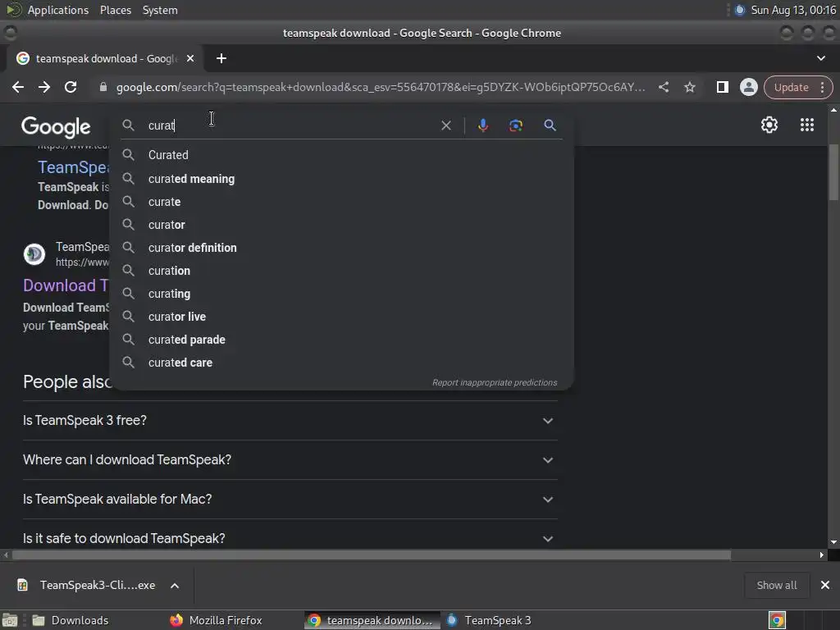Open the Places menu
The height and width of the screenshot is (630, 840).
[x=115, y=10]
